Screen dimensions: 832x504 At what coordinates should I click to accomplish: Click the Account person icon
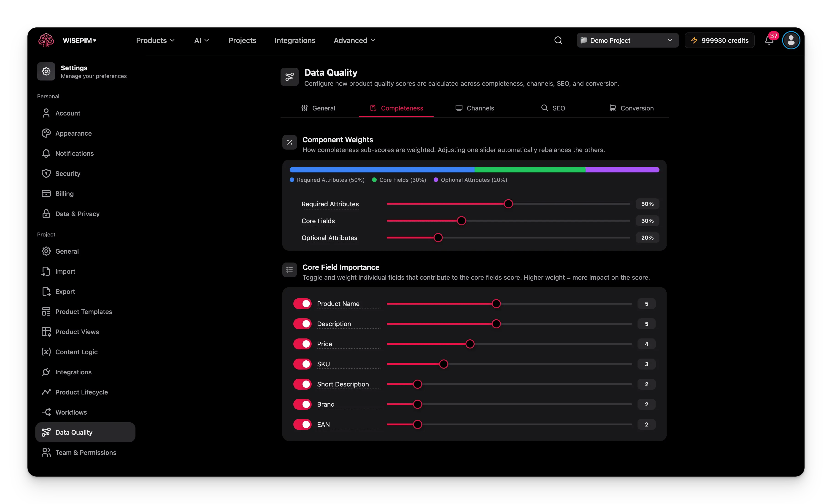click(x=46, y=113)
